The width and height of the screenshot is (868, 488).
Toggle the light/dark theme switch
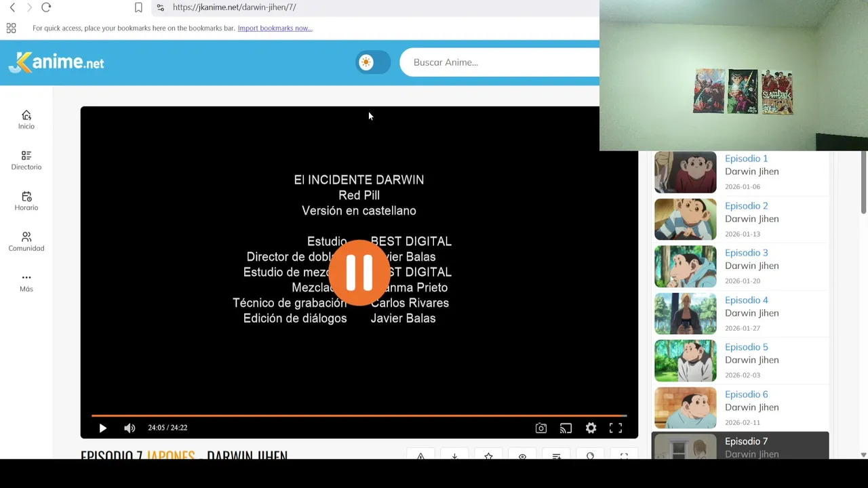pos(373,62)
